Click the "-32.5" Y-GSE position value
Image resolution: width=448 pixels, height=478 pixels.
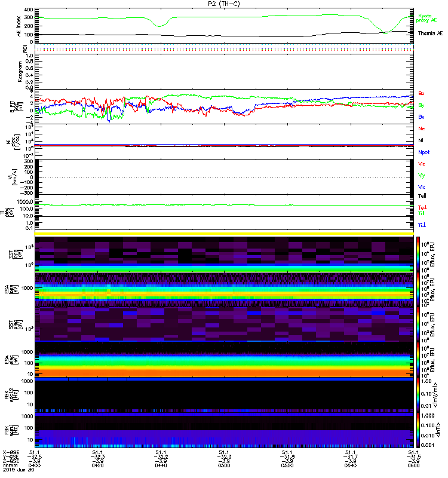pyautogui.click(x=35, y=456)
